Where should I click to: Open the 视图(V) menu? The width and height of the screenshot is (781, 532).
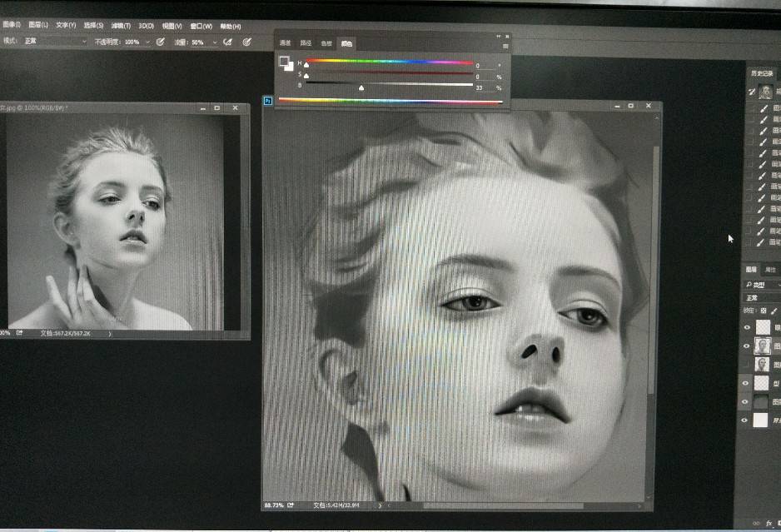pyautogui.click(x=172, y=26)
